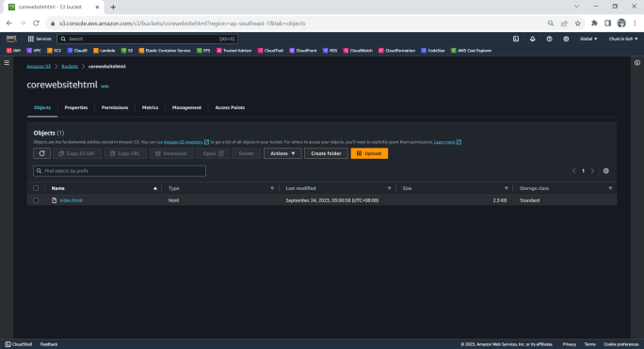
Task: Open S3 bookmark shortcut
Action: click(127, 51)
